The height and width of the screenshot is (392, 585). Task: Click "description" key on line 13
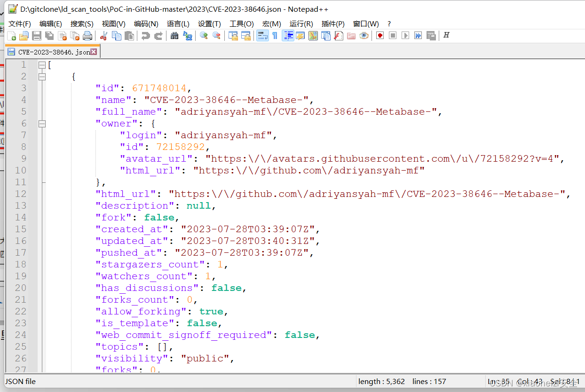click(x=134, y=206)
